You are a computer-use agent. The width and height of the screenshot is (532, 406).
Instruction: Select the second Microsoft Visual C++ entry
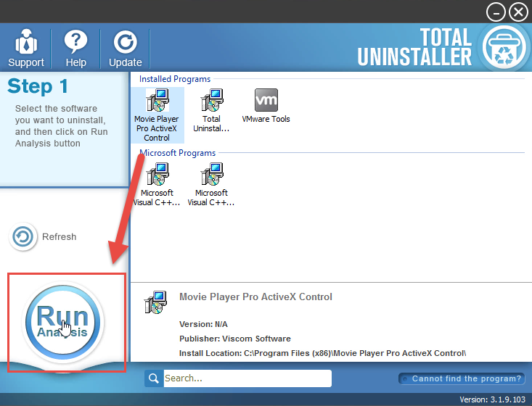click(x=211, y=184)
